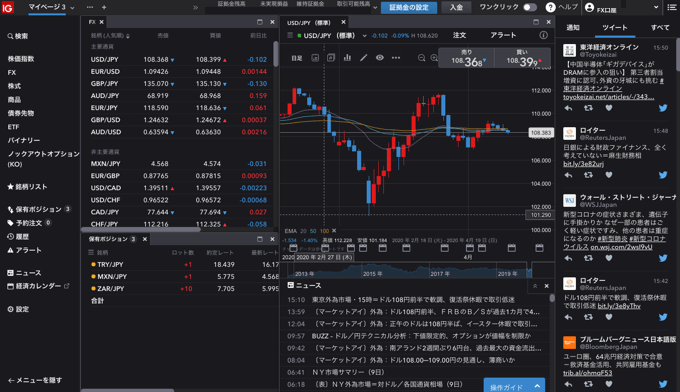Screen dimensions: 680x392
Task: Click メニューを隠す to hide menu
Action: click(35, 380)
